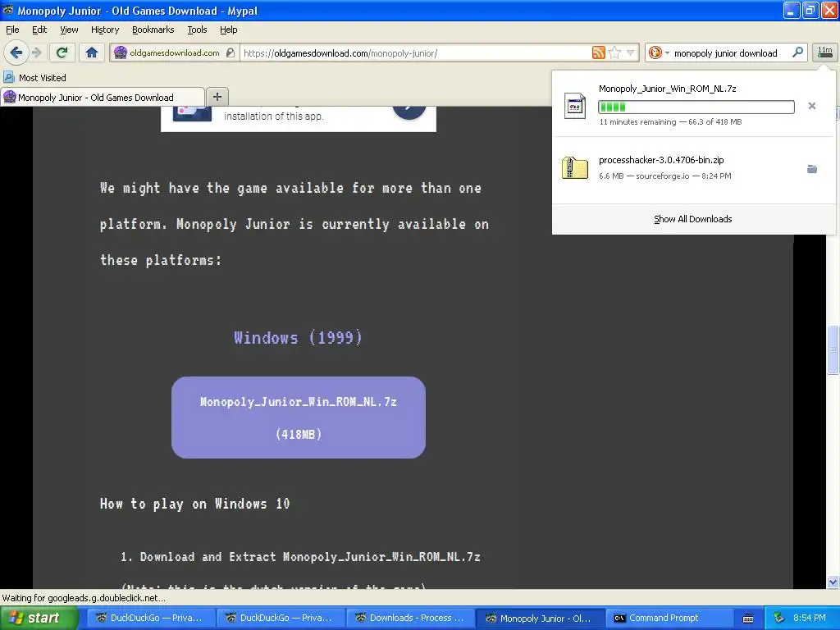Open the Most Visited bookmarks folder
The image size is (840, 630).
35,78
